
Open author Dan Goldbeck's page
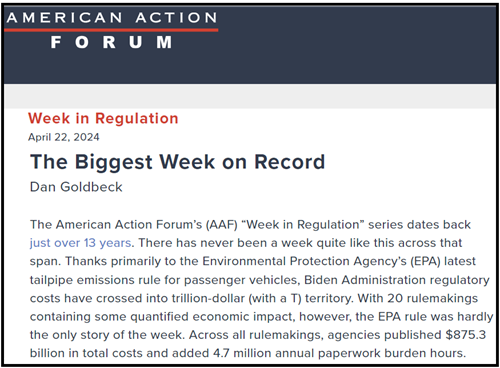[76, 187]
